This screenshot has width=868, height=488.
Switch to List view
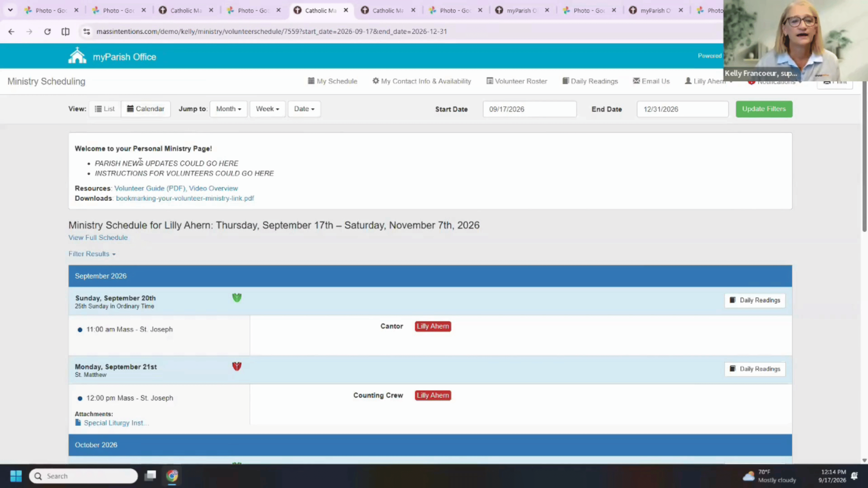tap(105, 109)
